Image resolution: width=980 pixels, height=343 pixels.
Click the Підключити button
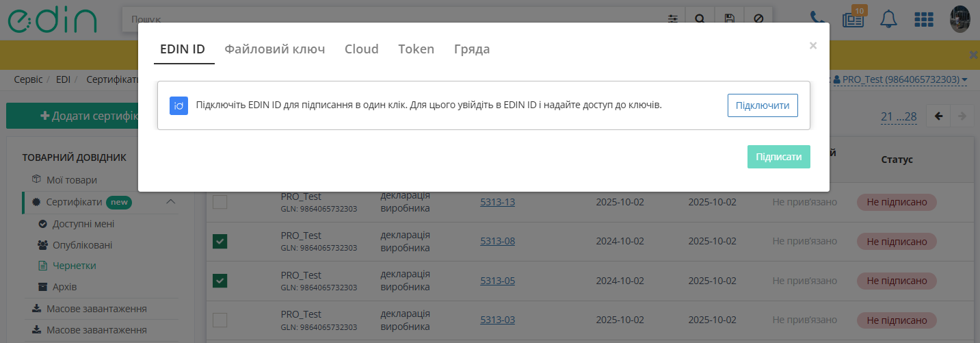click(x=763, y=105)
